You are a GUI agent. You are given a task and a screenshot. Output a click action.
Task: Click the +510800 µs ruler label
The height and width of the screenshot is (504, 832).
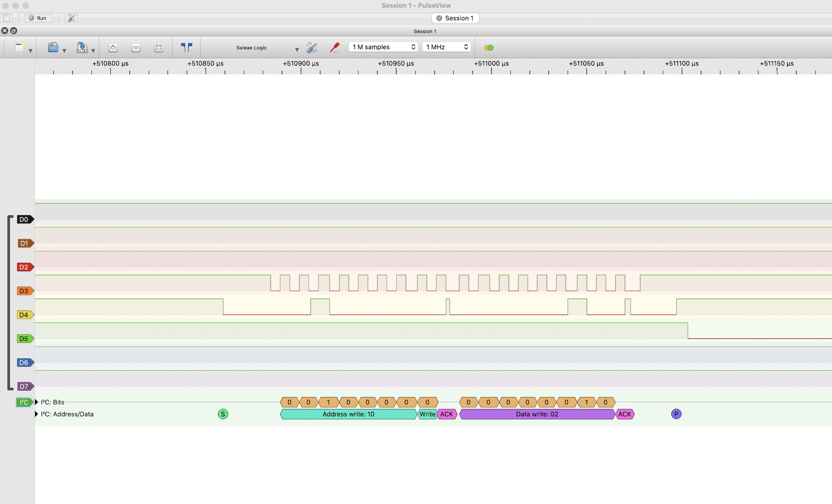pyautogui.click(x=110, y=63)
